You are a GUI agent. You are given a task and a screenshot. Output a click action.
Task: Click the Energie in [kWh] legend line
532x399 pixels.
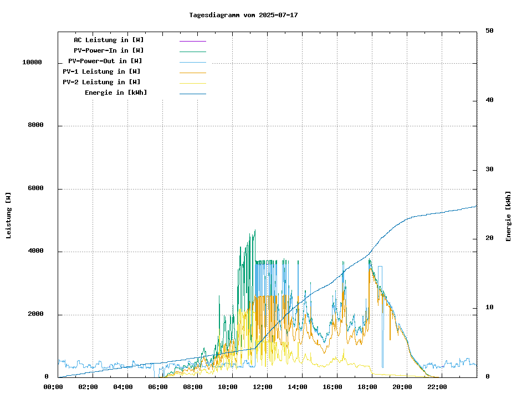(x=192, y=94)
